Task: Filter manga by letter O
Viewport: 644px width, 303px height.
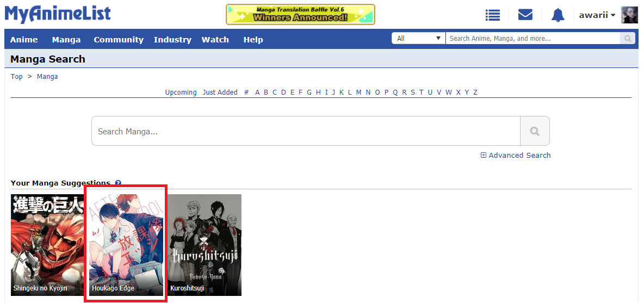Action: [x=377, y=92]
